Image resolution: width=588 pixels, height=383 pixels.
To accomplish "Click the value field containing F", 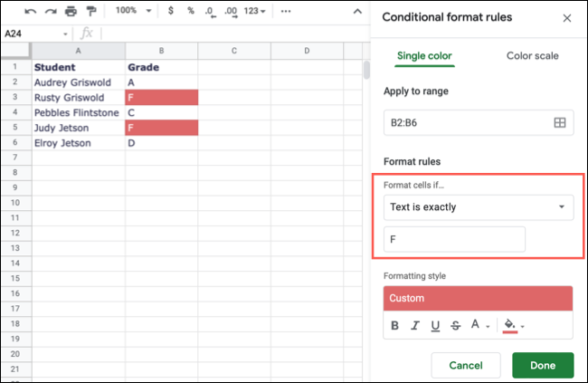I will [454, 240].
